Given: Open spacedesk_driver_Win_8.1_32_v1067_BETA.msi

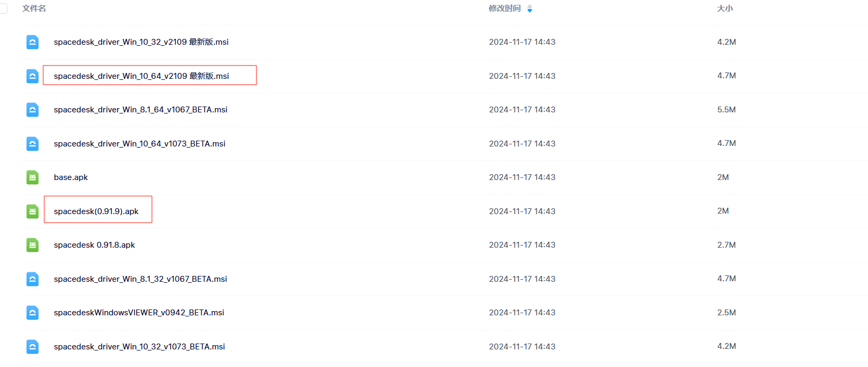Looking at the screenshot, I should point(140,279).
